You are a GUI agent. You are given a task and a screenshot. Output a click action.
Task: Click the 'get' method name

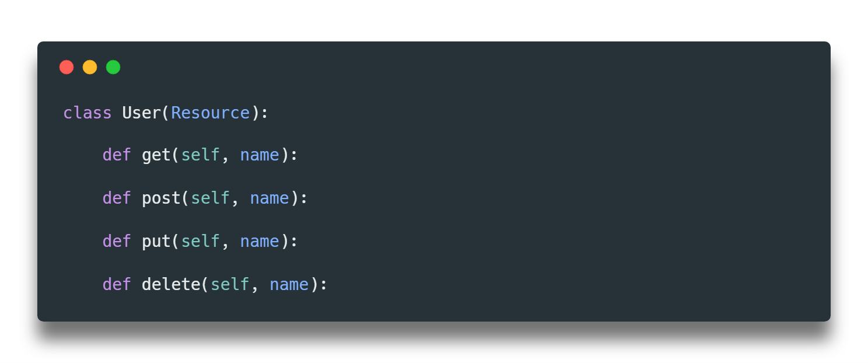[156, 155]
